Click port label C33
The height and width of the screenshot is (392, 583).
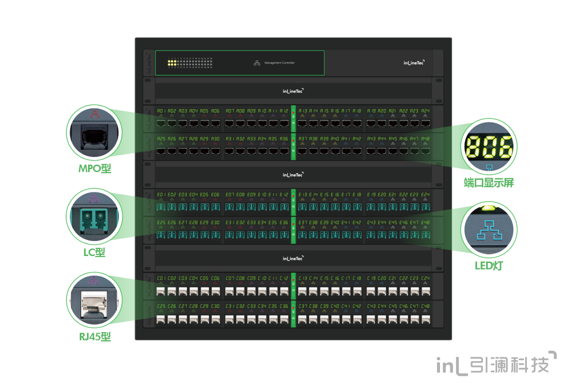point(251,306)
